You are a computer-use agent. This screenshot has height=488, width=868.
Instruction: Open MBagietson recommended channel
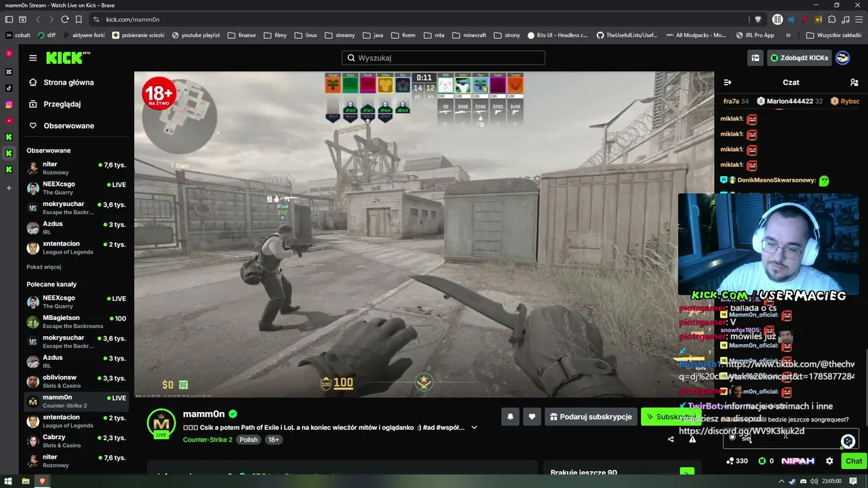point(76,322)
